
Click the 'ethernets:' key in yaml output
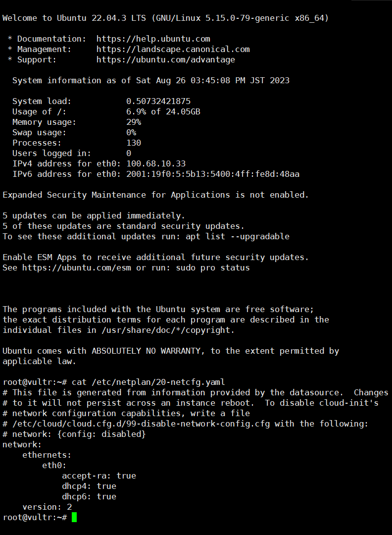(x=47, y=455)
